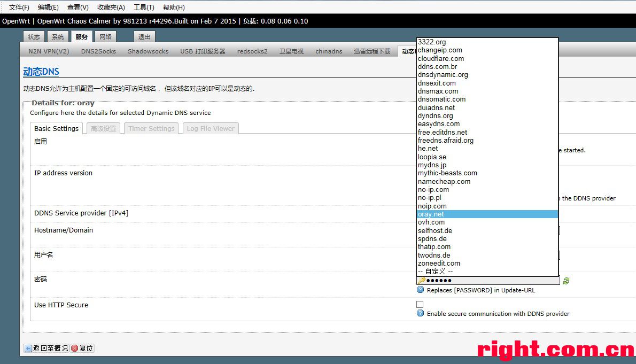Open the 收藏夹(A) menu

[111, 7]
